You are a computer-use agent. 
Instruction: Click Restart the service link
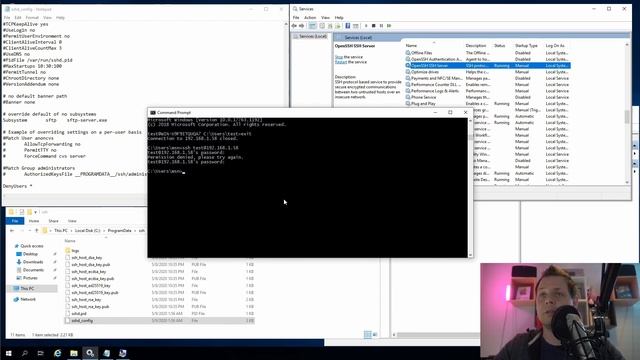pyautogui.click(x=341, y=62)
